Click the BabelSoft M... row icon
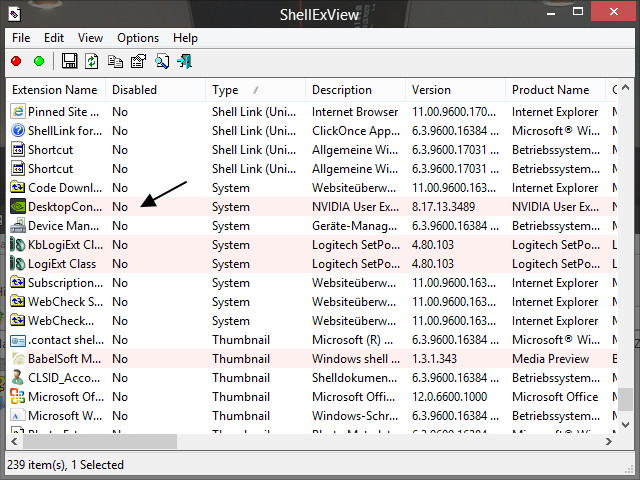The height and width of the screenshot is (480, 640). (x=18, y=359)
